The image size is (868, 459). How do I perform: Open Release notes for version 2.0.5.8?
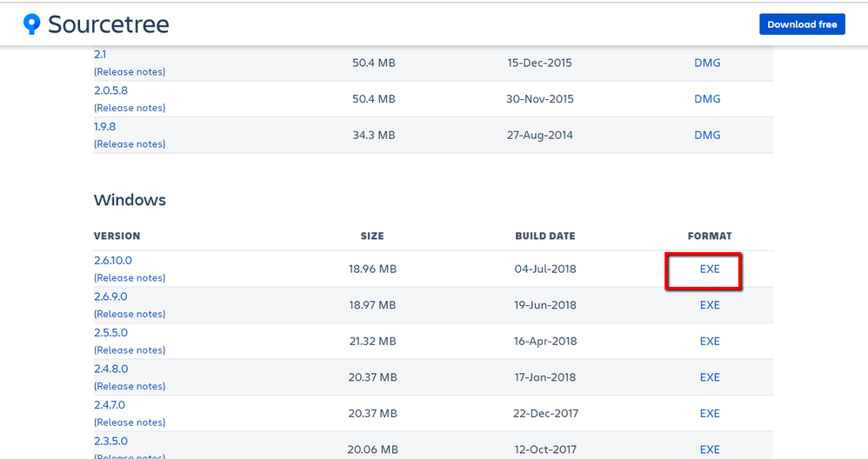[x=130, y=108]
